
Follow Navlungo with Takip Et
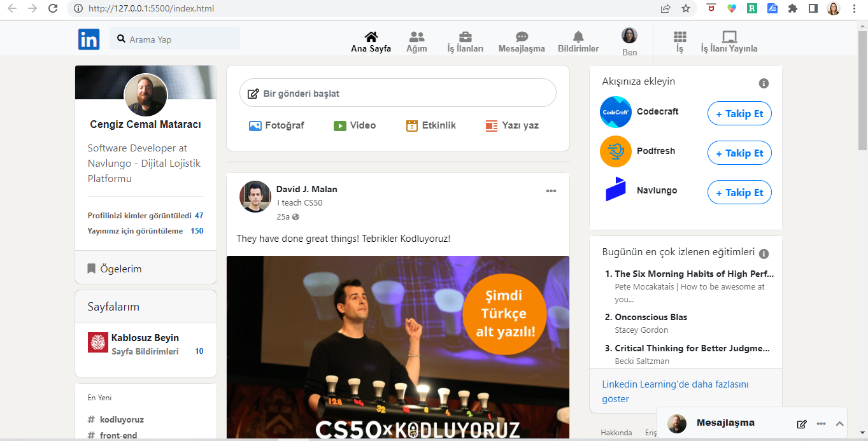click(739, 193)
